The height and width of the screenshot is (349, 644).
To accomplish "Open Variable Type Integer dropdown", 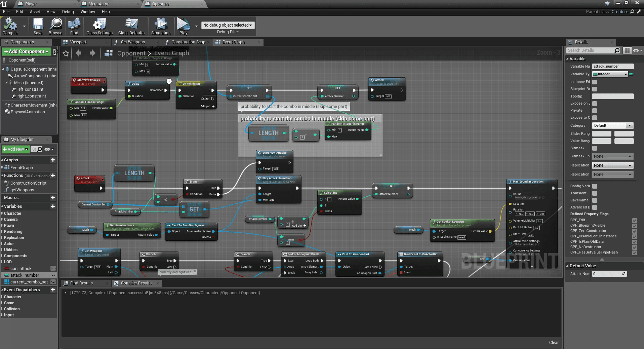I will (610, 74).
